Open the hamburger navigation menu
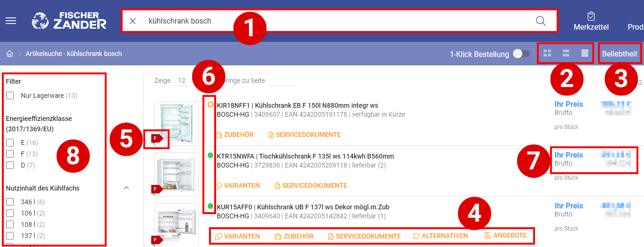 tap(10, 21)
